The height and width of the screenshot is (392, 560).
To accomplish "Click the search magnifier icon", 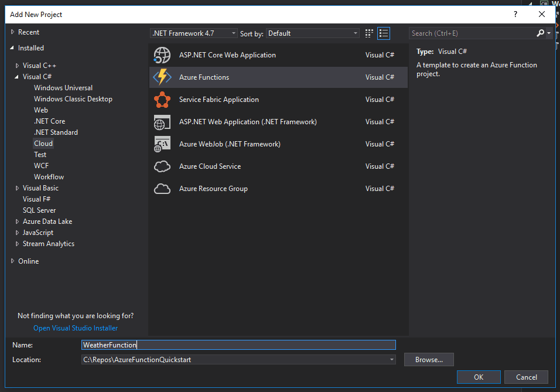I will click(540, 33).
